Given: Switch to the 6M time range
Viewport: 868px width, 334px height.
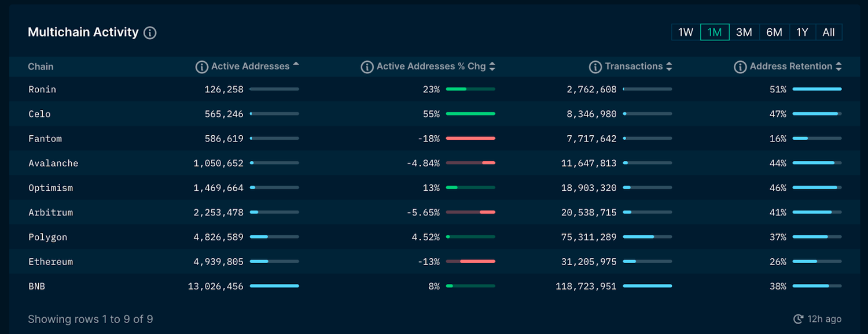Looking at the screenshot, I should [774, 32].
